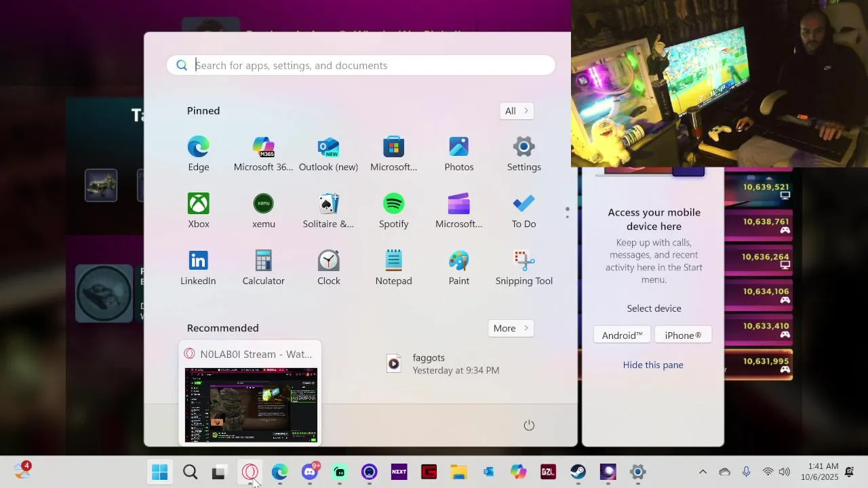
Task: Open clock showing 1:41 AM 10/6/2025
Action: coord(819,472)
